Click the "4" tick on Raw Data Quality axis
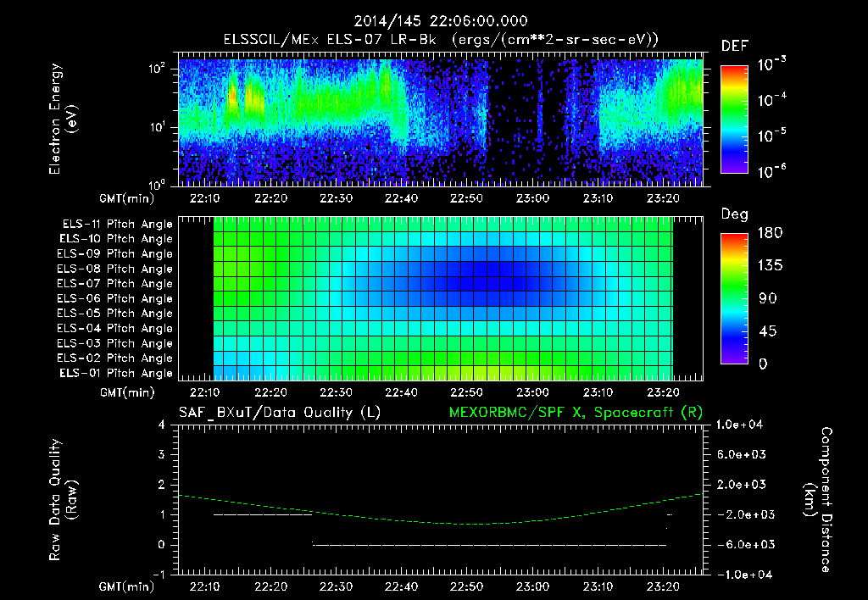Screen dimensions: 868x600 coord(162,425)
